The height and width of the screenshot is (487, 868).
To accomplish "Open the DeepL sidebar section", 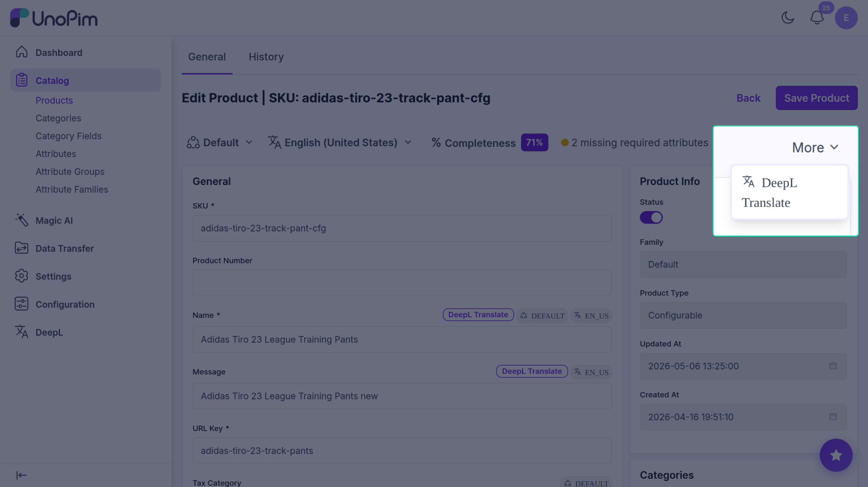I will (85, 333).
